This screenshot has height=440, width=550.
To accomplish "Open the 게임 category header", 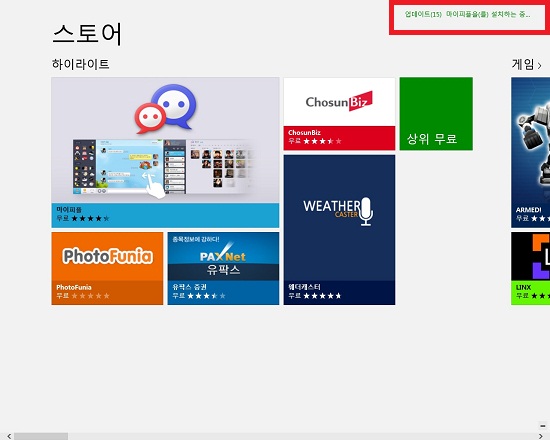I will tap(526, 65).
